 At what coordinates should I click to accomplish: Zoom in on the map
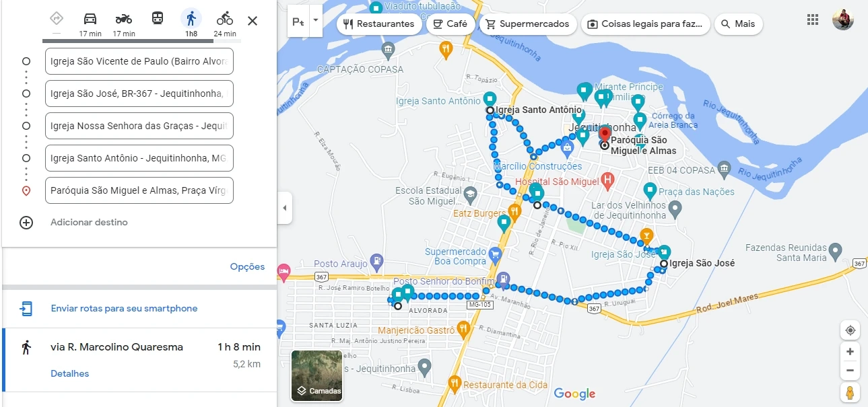tap(850, 352)
